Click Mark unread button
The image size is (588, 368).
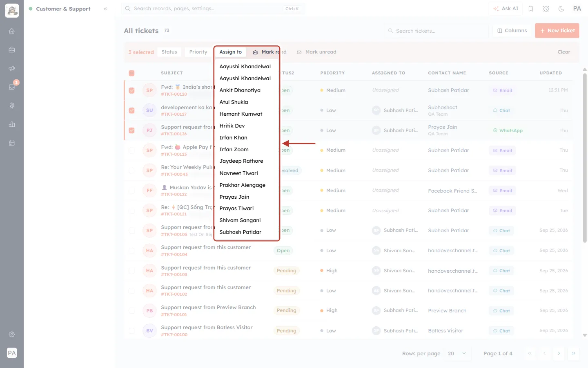pyautogui.click(x=316, y=52)
